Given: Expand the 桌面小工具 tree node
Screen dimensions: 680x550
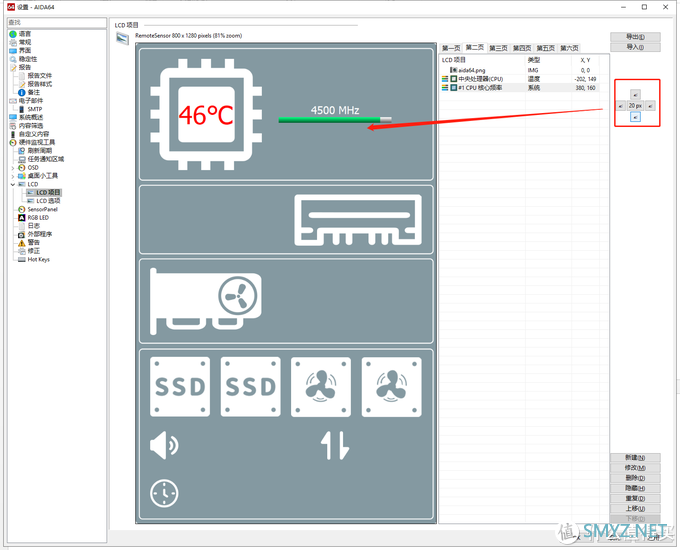Looking at the screenshot, I should pos(13,175).
